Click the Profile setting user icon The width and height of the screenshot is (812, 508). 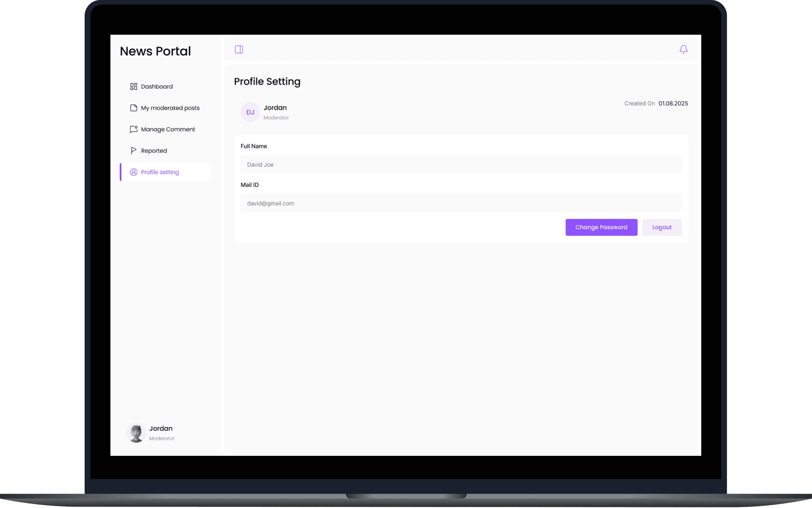point(134,172)
